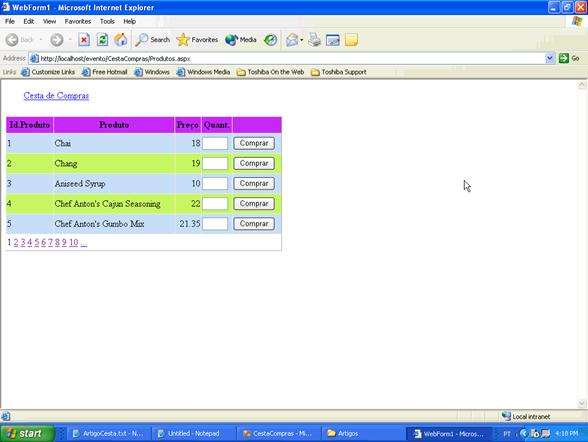Select the quantity field for Chang

pos(215,163)
